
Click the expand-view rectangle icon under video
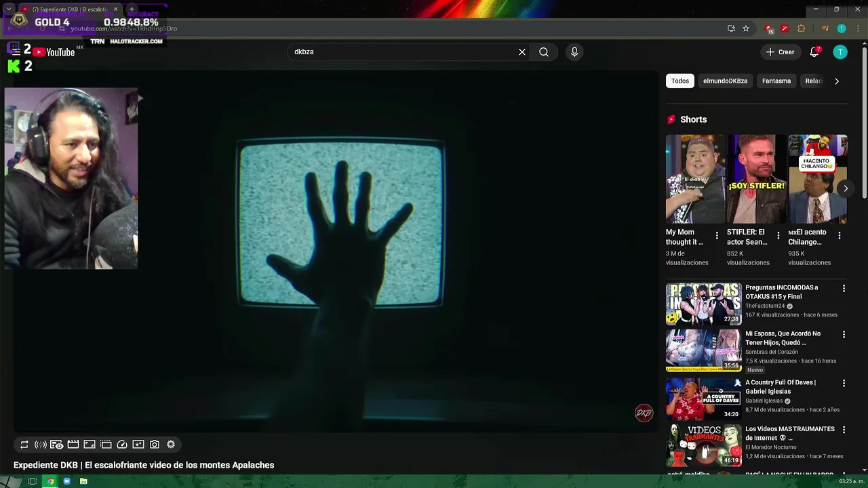[x=90, y=445]
